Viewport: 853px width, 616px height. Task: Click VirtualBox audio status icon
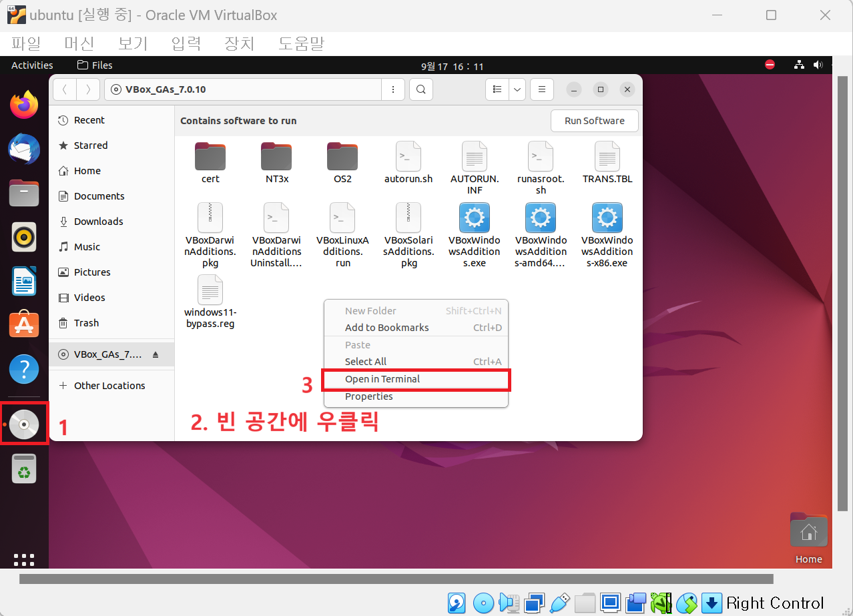pos(509,603)
